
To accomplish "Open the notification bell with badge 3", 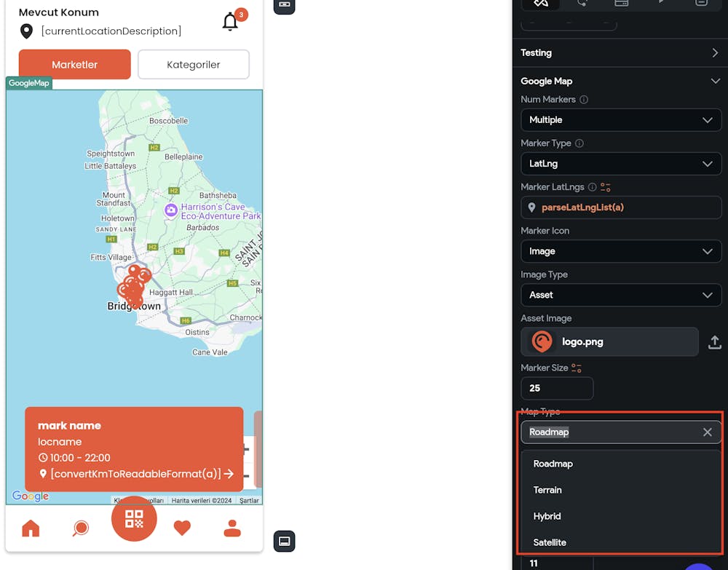I will tap(230, 21).
